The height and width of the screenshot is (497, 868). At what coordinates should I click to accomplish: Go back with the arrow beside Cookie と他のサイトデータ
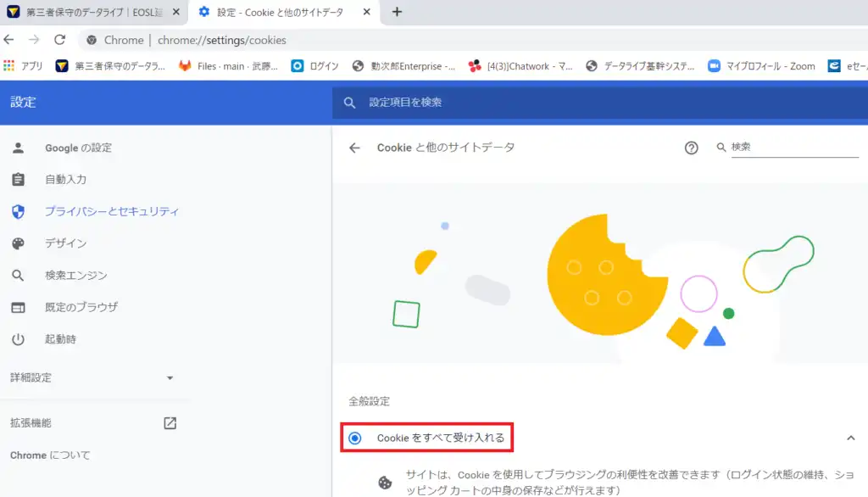pos(354,148)
